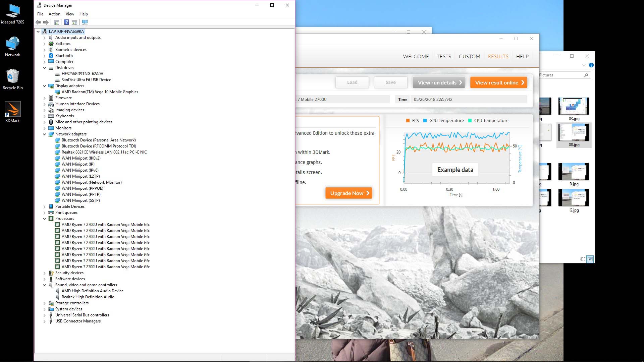Select WAN Miniport (PPTP) adapter
The height and width of the screenshot is (362, 644).
point(81,194)
